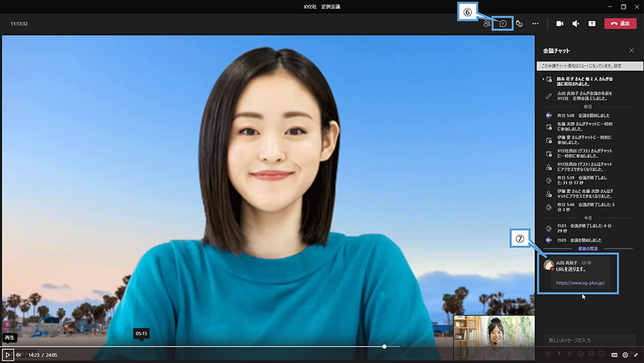This screenshot has height=363, width=644.
Task: Open 設定 link in mute notification banner
Action: point(618,66)
